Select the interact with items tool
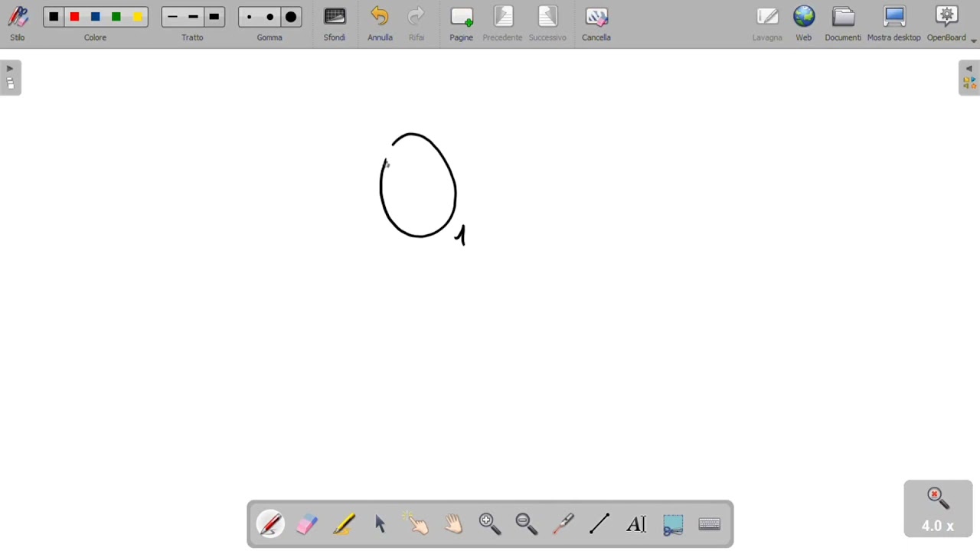 (416, 524)
